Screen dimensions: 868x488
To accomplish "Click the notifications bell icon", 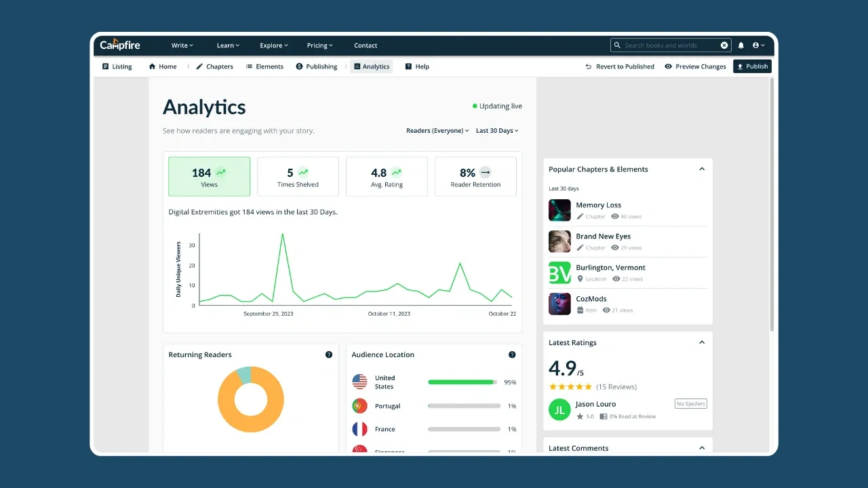I will click(x=741, y=45).
